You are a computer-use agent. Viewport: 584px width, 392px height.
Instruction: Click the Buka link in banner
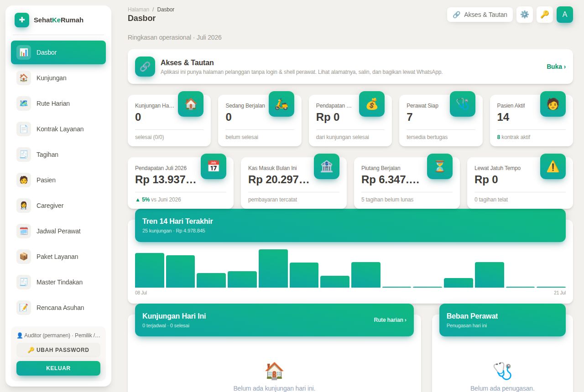tap(556, 67)
